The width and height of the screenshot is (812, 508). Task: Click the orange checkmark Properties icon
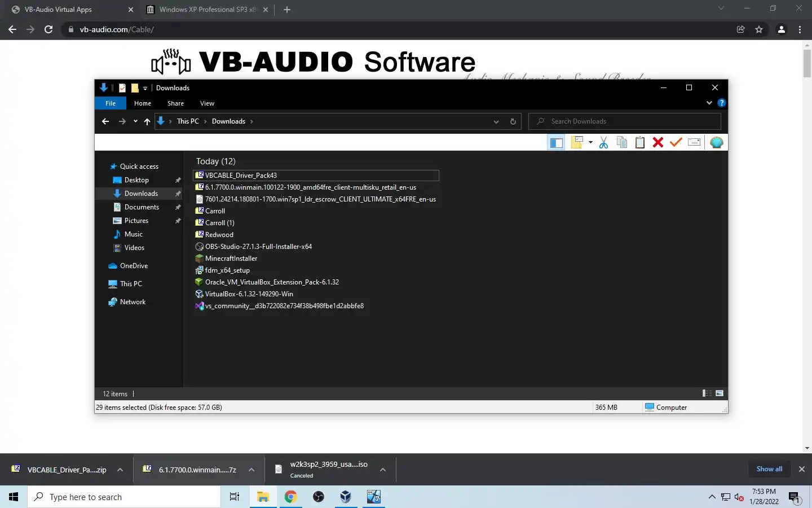click(676, 143)
